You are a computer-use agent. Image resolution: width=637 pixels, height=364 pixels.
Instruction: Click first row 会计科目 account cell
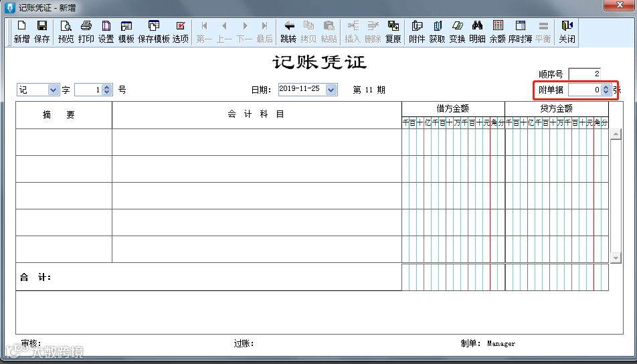pyautogui.click(x=257, y=142)
